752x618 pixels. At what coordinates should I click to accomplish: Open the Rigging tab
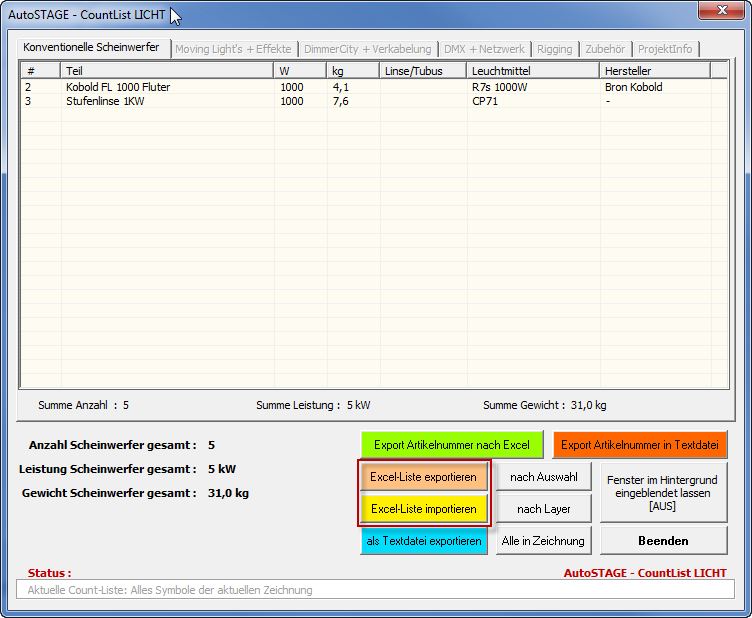[554, 49]
